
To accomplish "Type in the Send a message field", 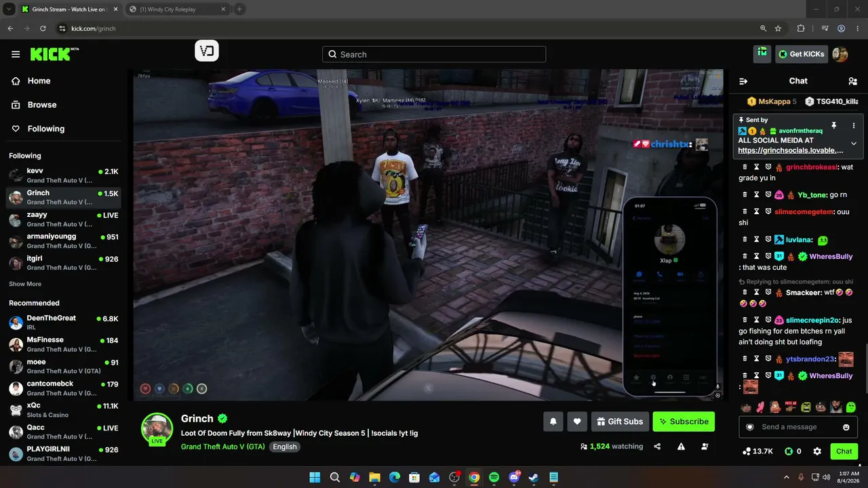I will pos(798,427).
